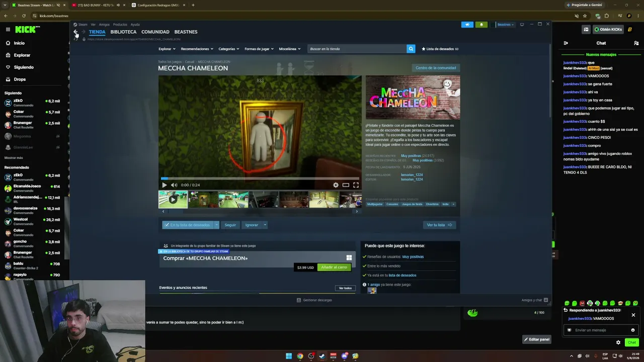Click 'Añadir al carro' button
Viewport: 644px width, 362px height.
point(334,267)
